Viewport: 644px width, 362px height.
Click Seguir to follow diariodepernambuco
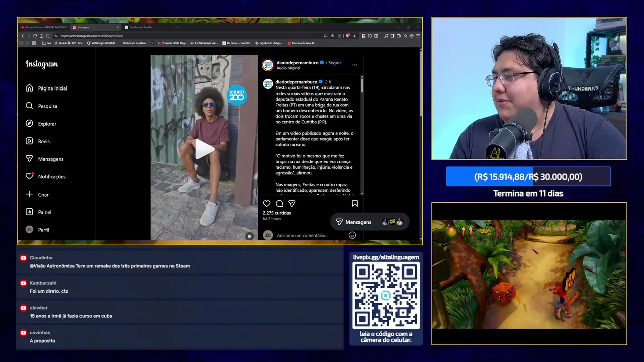(x=335, y=63)
